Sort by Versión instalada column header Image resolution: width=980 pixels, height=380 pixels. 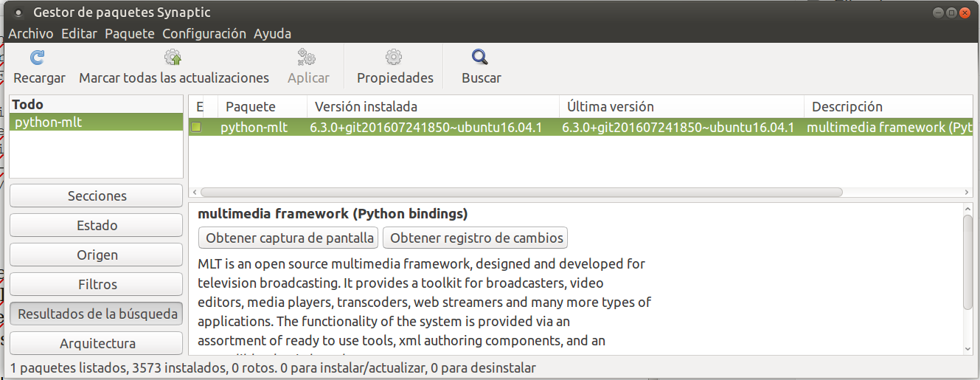point(433,107)
